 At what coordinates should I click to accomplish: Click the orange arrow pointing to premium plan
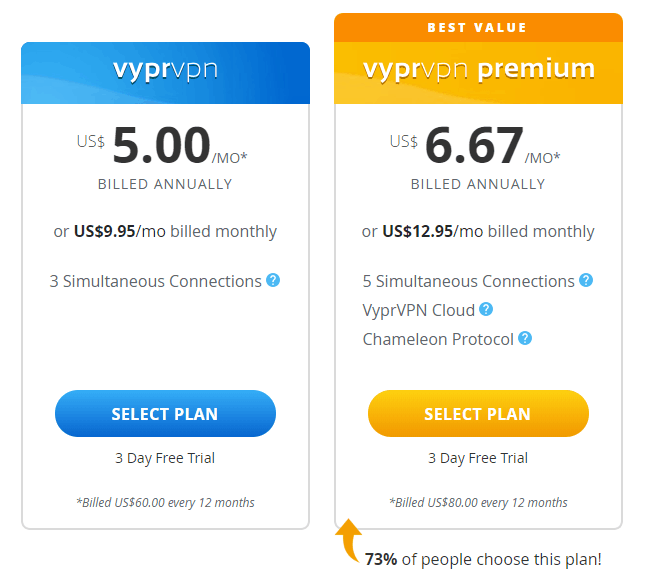[x=349, y=540]
